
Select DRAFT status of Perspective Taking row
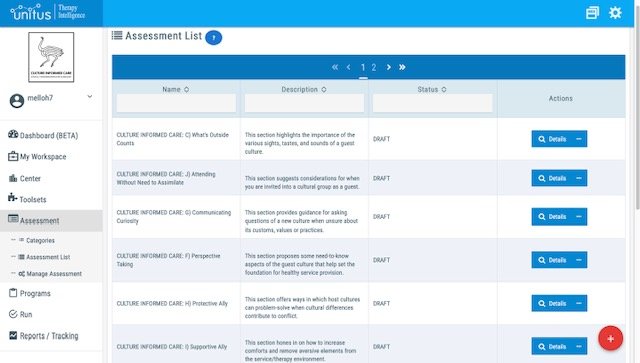(381, 260)
